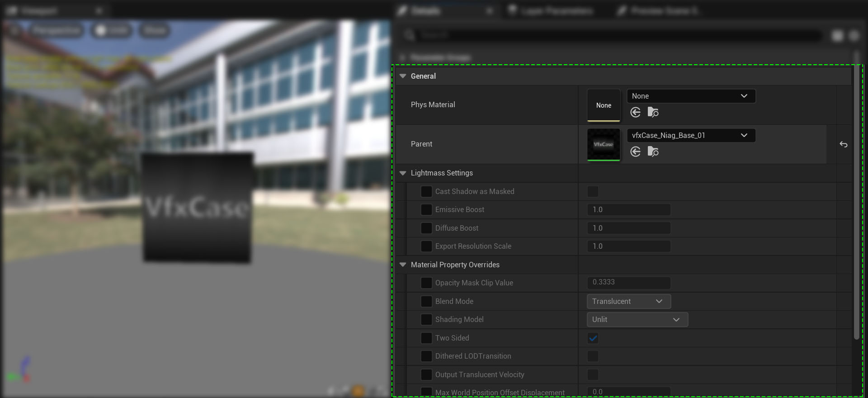
Task: Click the "Opacity Mask Clip Value" label text
Action: (x=474, y=283)
